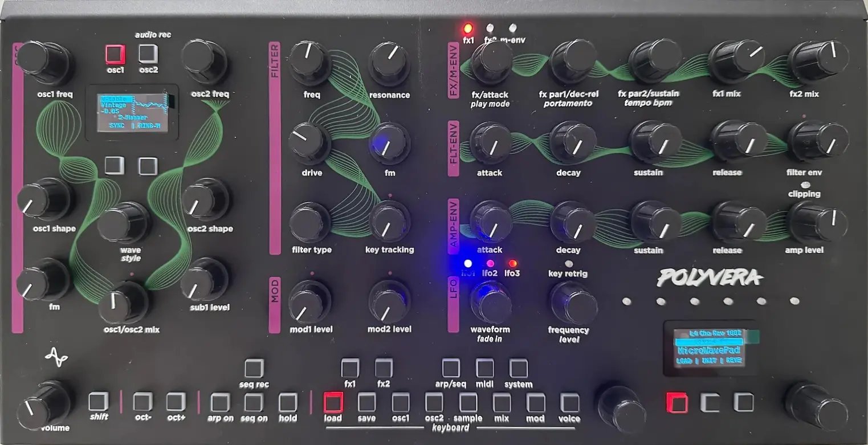This screenshot has height=445, width=868.
Task: Toggle the hold button
Action: coord(288,403)
